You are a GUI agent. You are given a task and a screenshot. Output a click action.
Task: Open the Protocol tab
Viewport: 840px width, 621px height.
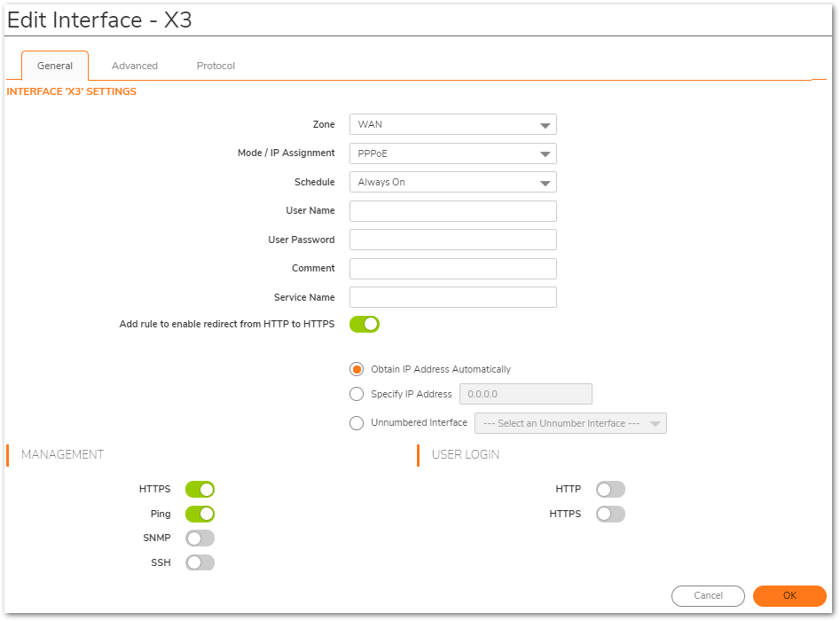[216, 66]
